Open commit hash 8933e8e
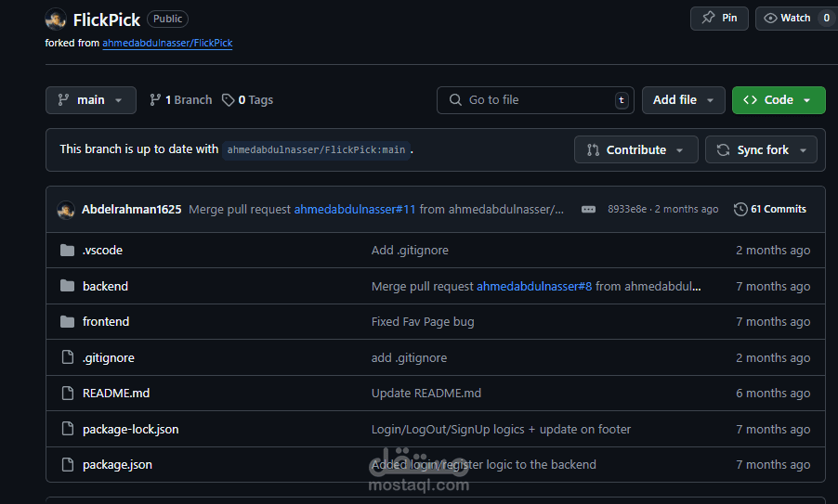 [627, 209]
